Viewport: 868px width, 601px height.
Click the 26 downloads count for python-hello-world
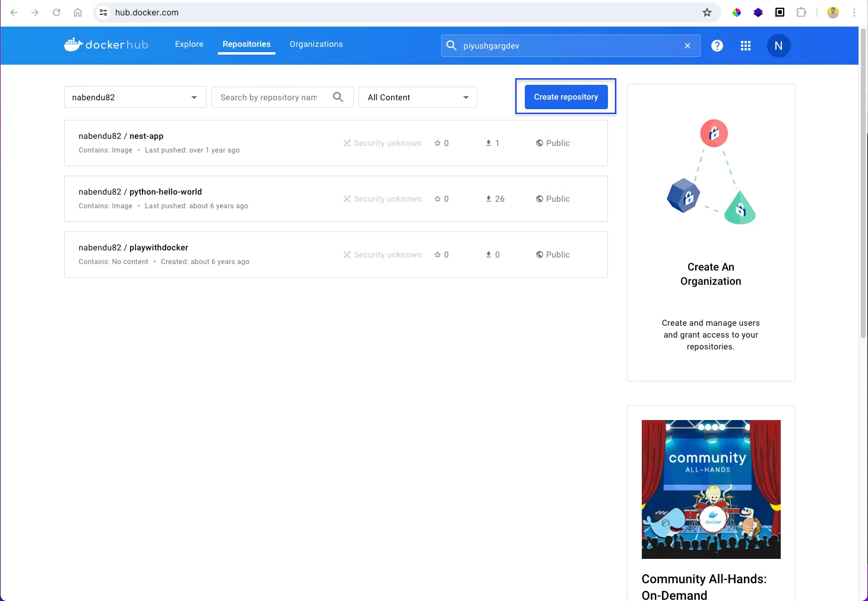pyautogui.click(x=495, y=199)
